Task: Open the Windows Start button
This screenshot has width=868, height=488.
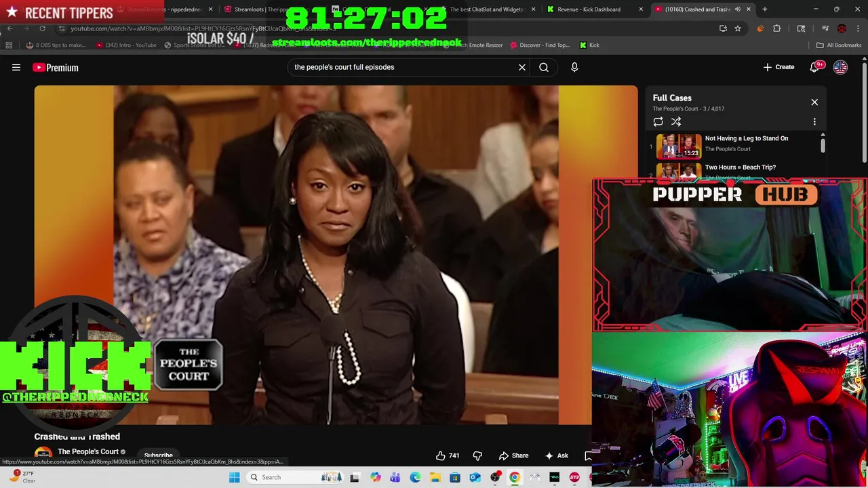Action: pyautogui.click(x=234, y=477)
